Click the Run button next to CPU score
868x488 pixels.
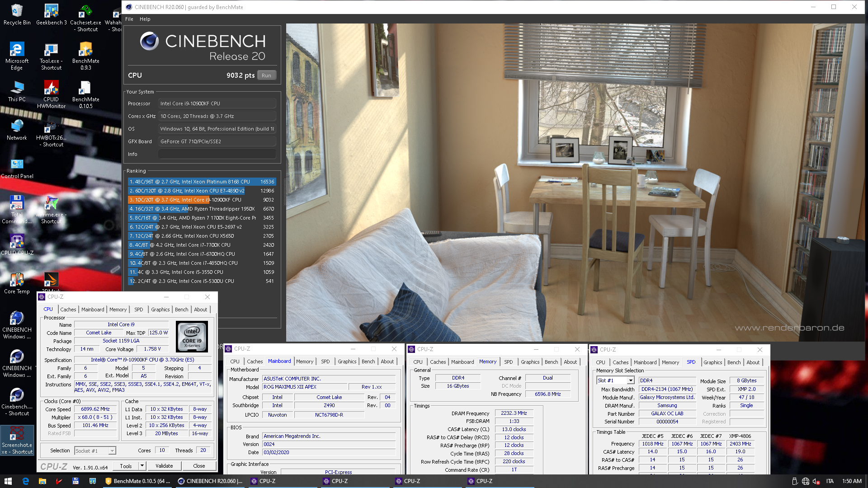point(266,75)
